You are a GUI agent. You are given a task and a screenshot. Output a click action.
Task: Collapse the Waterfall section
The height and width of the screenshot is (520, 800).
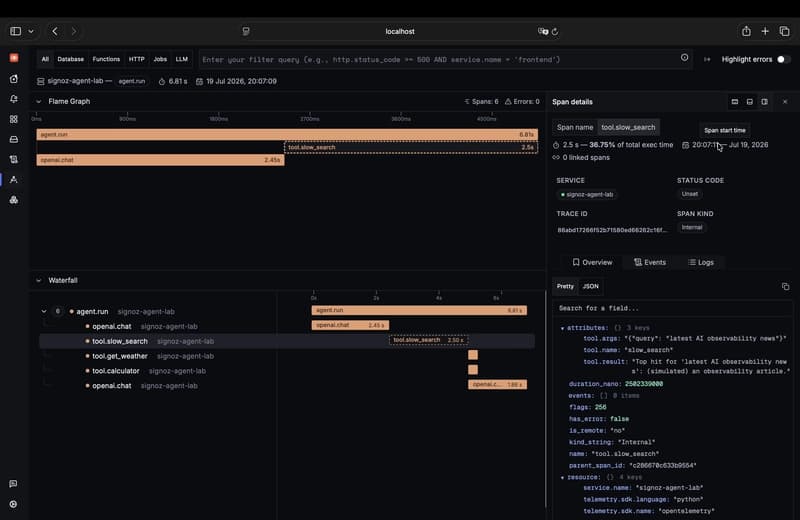click(39, 280)
